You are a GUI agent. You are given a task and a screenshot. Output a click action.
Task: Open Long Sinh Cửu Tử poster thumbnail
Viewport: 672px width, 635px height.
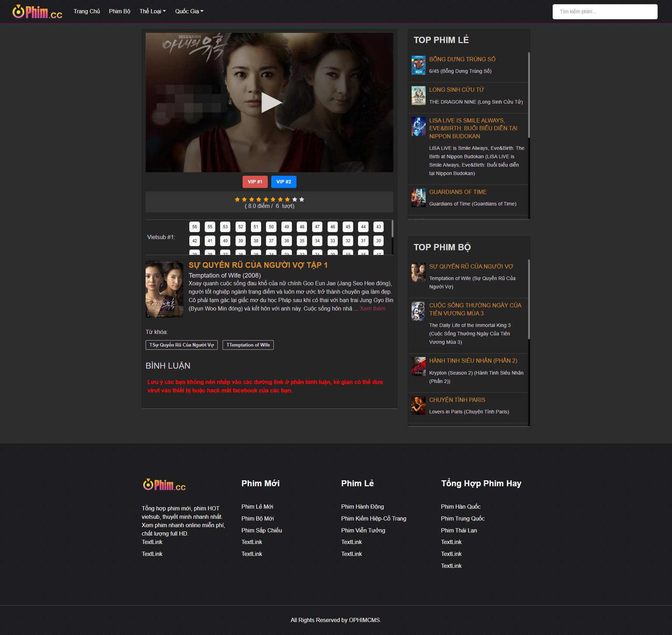pos(418,96)
